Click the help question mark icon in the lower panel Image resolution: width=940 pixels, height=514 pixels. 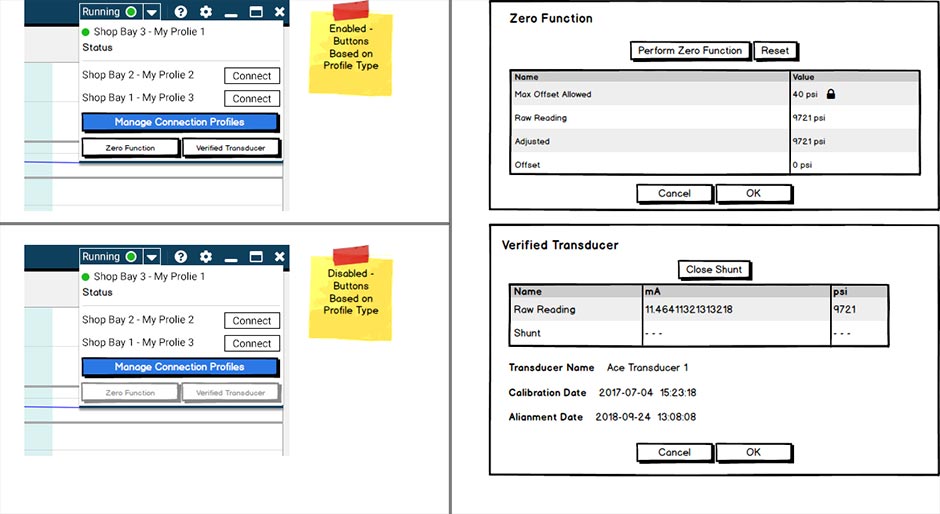180,257
